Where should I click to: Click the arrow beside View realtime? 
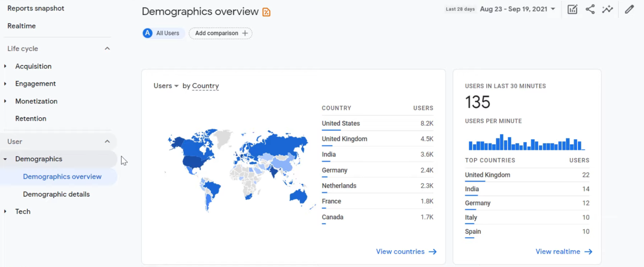(x=588, y=252)
